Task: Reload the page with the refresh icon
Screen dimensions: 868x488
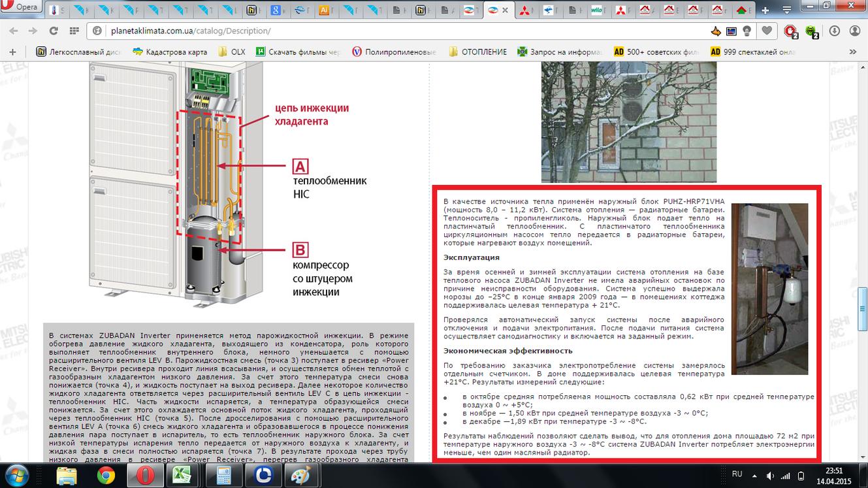Action: click(54, 31)
